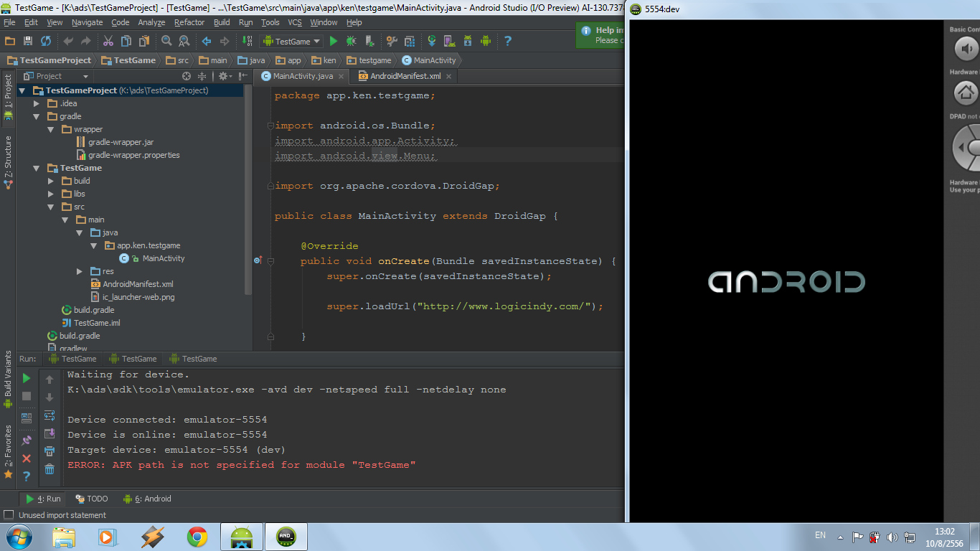Screen dimensions: 980x551
Task: Close Run panel with red X icon
Action: pyautogui.click(x=27, y=458)
